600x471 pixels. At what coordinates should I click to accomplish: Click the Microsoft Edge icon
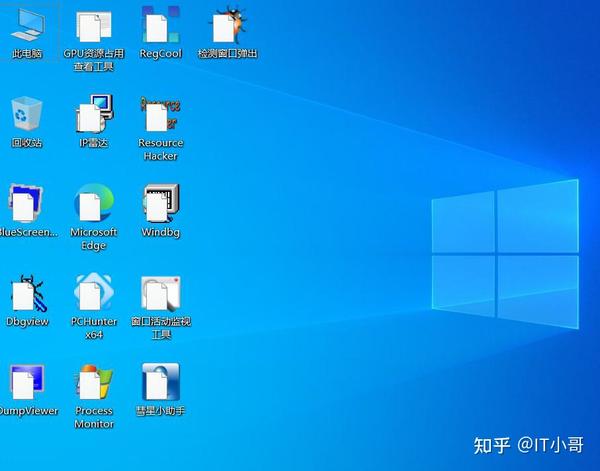point(94,203)
